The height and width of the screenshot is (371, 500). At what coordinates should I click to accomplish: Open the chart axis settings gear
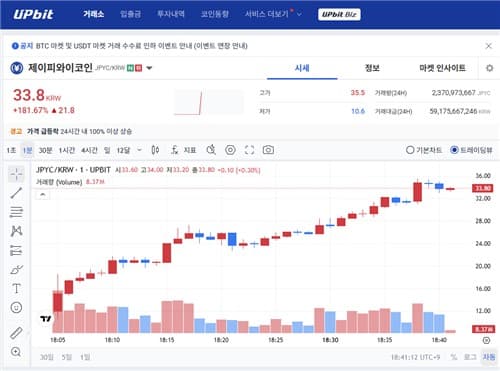click(486, 340)
